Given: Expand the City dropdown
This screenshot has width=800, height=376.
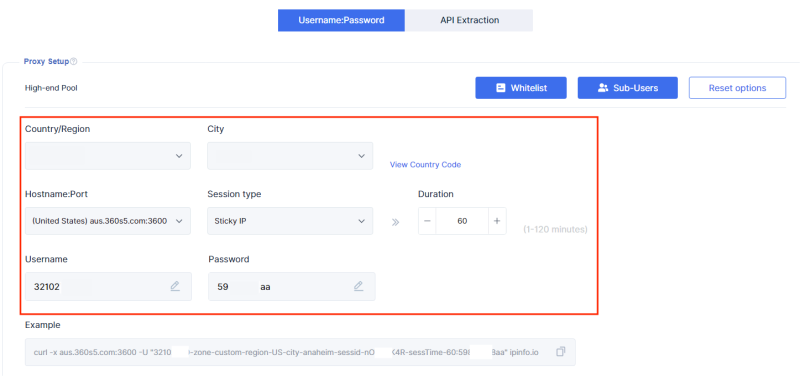Looking at the screenshot, I should 290,156.
